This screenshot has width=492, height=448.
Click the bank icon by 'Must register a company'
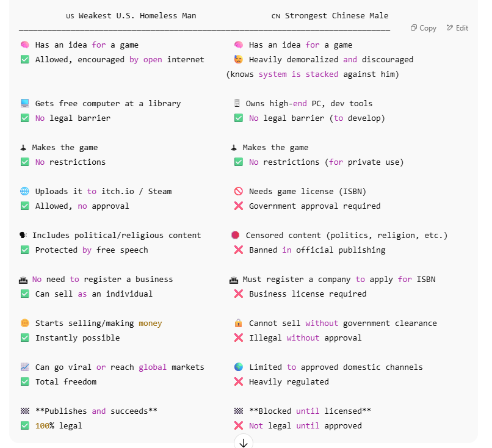pyautogui.click(x=234, y=280)
